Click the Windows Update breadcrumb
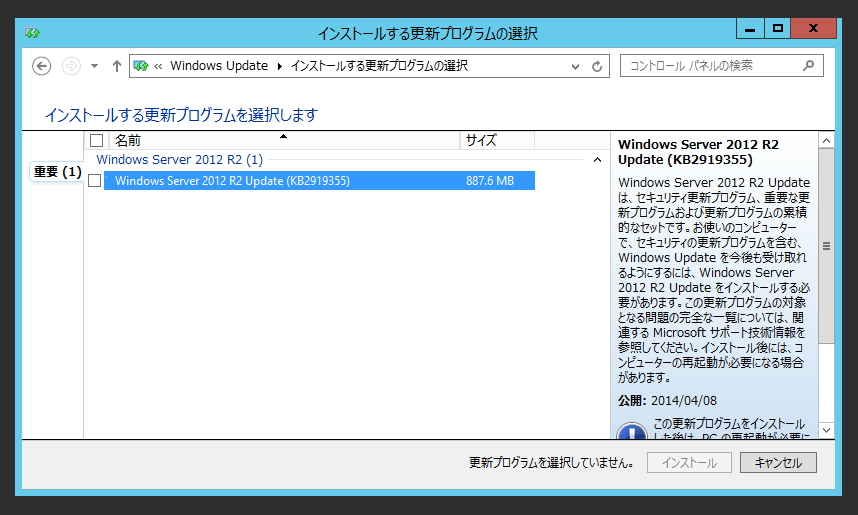The width and height of the screenshot is (858, 515). tap(219, 66)
